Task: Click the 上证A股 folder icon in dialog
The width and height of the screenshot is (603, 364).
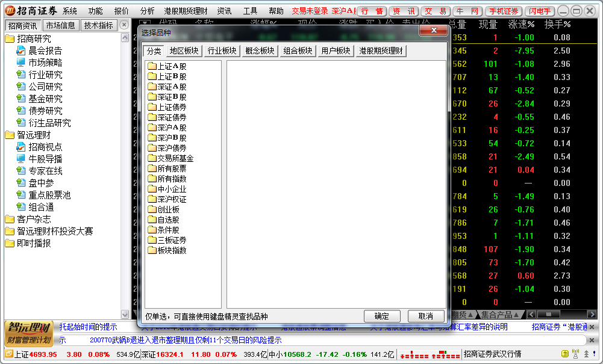Action: pos(152,66)
